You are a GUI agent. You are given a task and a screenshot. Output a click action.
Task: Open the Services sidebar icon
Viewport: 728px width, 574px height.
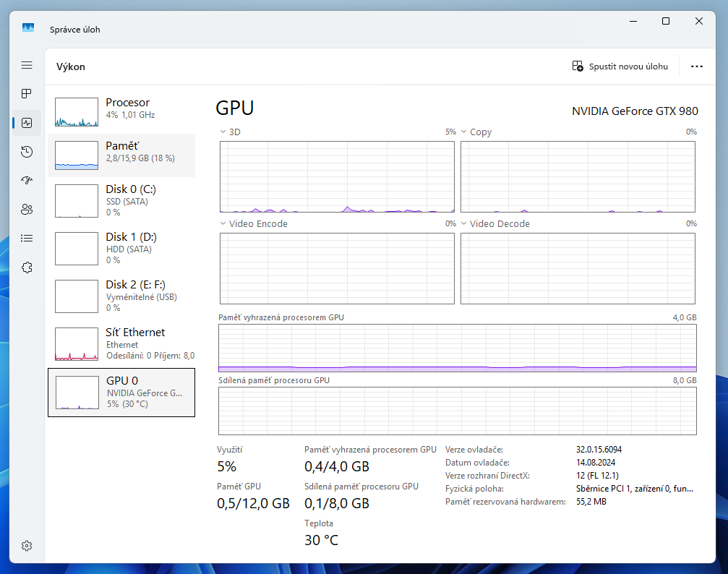tap(26, 267)
